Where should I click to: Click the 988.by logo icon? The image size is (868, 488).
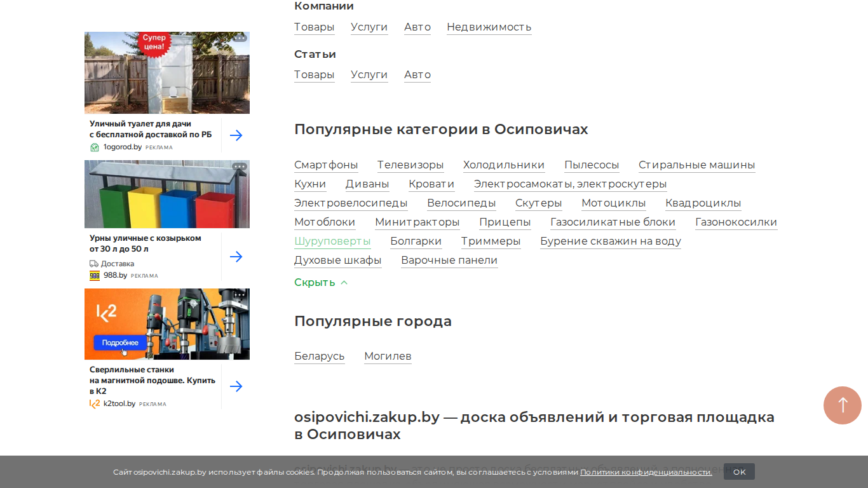point(95,275)
